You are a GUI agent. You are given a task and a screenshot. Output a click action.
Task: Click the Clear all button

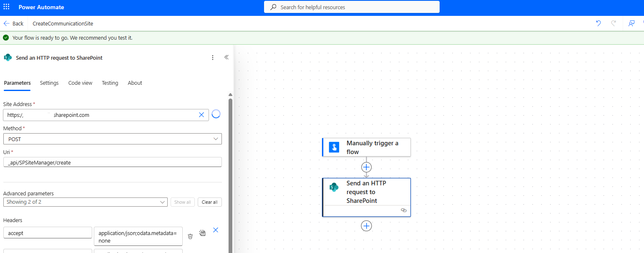point(209,202)
